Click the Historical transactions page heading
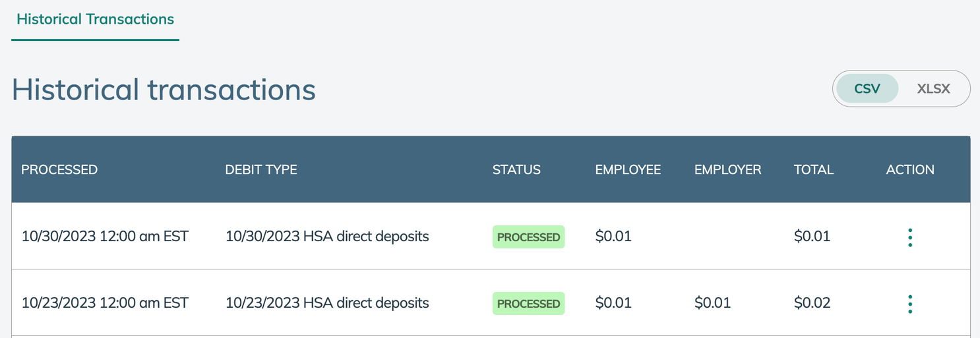This screenshot has width=980, height=338. point(164,89)
